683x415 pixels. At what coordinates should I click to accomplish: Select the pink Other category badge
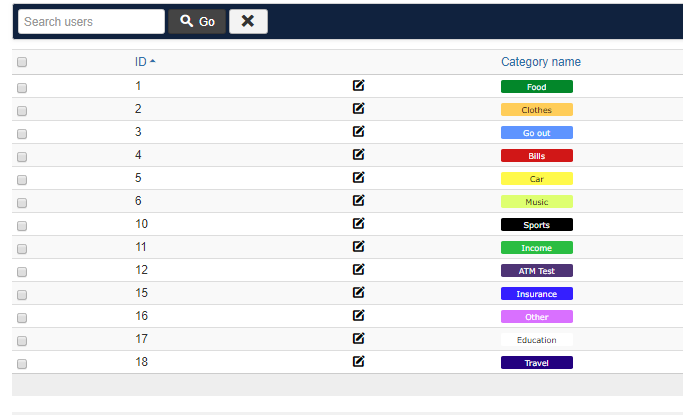[536, 317]
